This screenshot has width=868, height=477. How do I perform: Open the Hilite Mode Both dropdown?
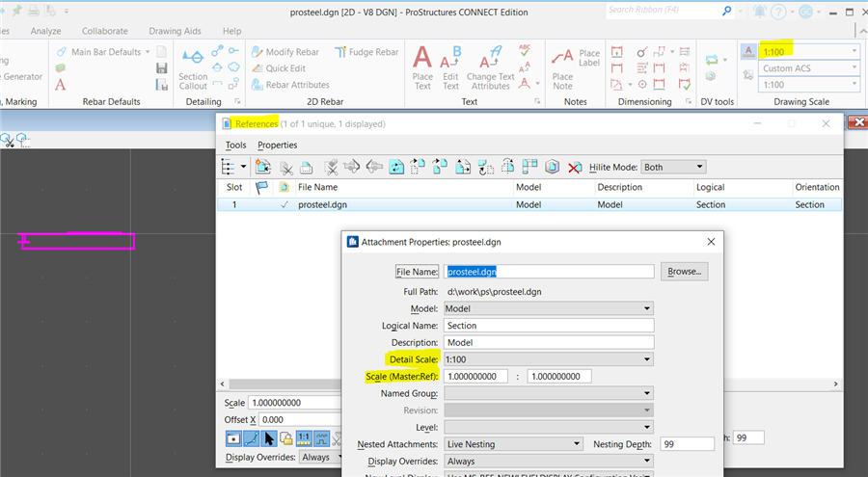click(x=673, y=167)
